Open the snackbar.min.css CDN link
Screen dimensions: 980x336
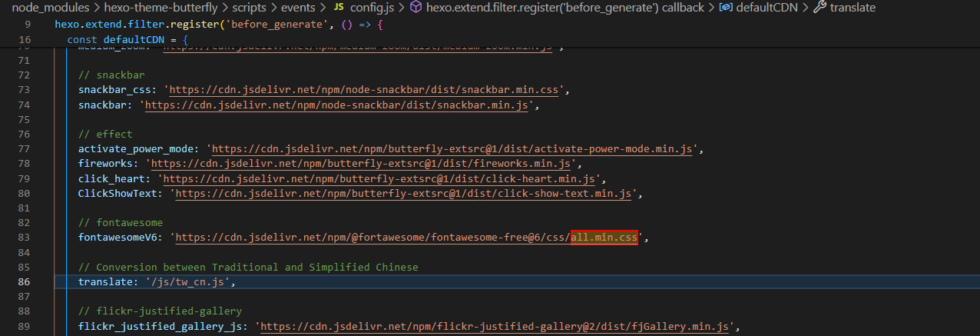click(366, 90)
